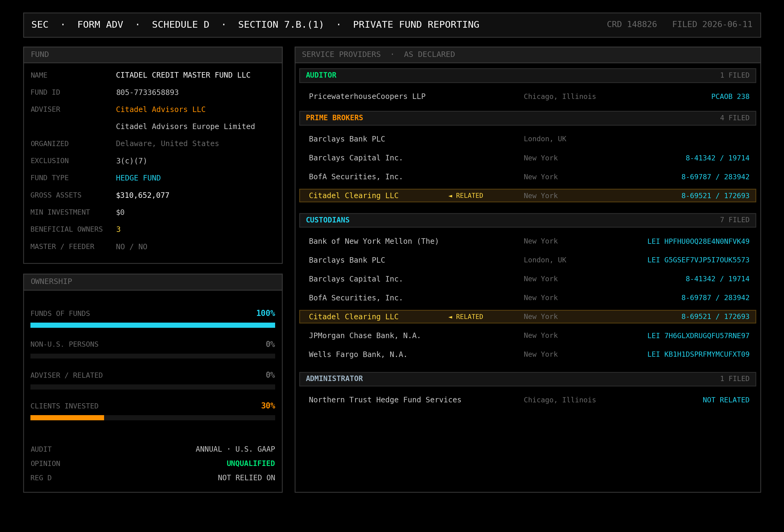The width and height of the screenshot is (784, 532).
Task: Click RELATED flag in Prime Brokers section
Action: coord(466,196)
